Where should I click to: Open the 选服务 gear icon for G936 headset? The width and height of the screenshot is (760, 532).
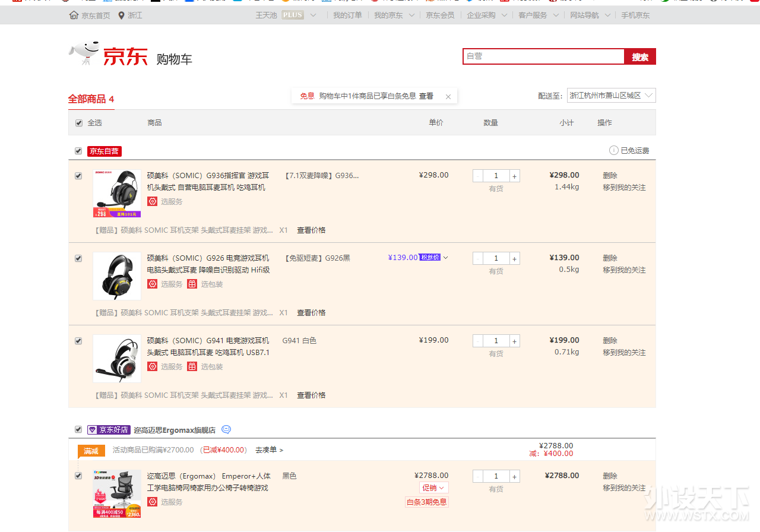pos(153,201)
